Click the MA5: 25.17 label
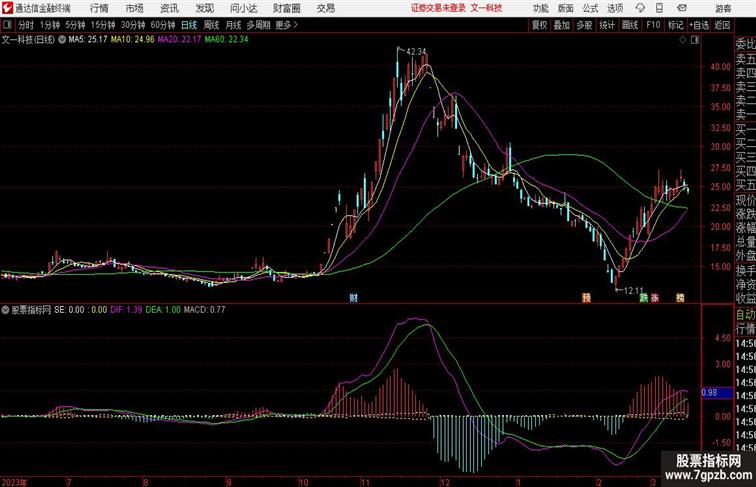This screenshot has height=487, width=756. (88, 40)
